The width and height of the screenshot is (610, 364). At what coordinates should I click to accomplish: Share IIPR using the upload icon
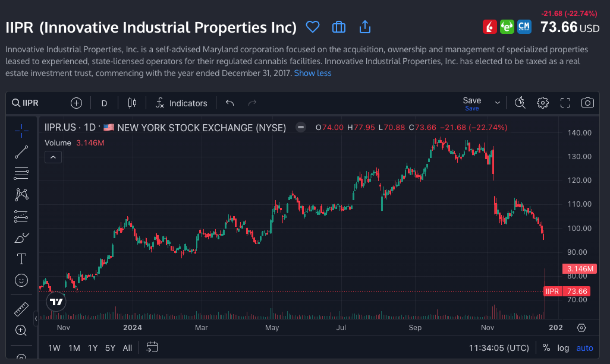click(365, 27)
